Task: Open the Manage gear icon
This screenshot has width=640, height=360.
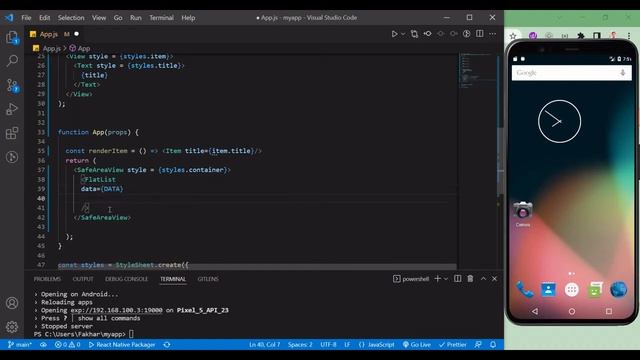Action: point(12,327)
